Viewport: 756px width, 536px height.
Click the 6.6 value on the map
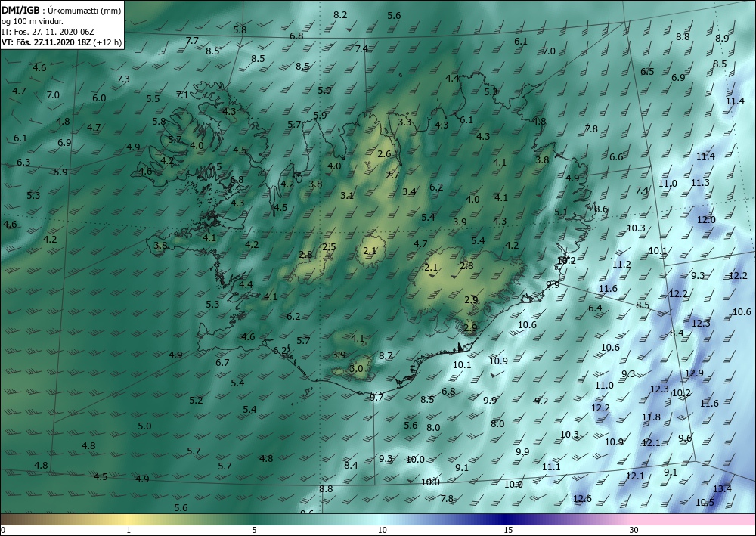point(616,157)
